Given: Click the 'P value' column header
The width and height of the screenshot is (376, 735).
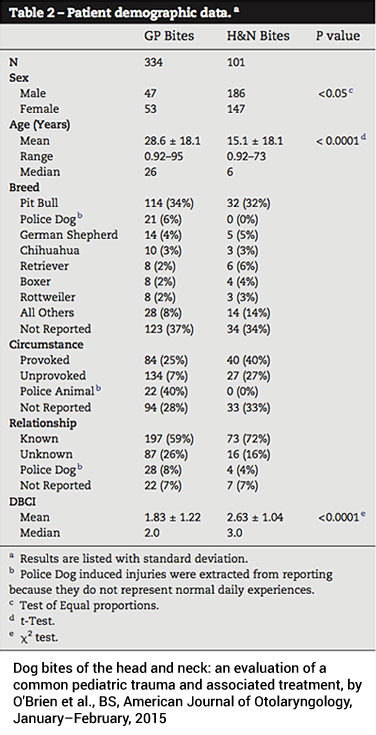Looking at the screenshot, I should [x=337, y=36].
